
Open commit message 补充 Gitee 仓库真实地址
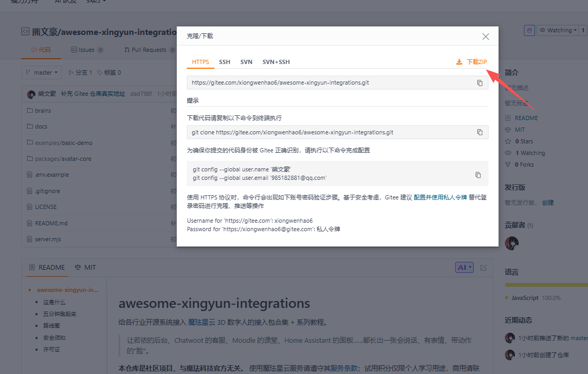pos(93,94)
